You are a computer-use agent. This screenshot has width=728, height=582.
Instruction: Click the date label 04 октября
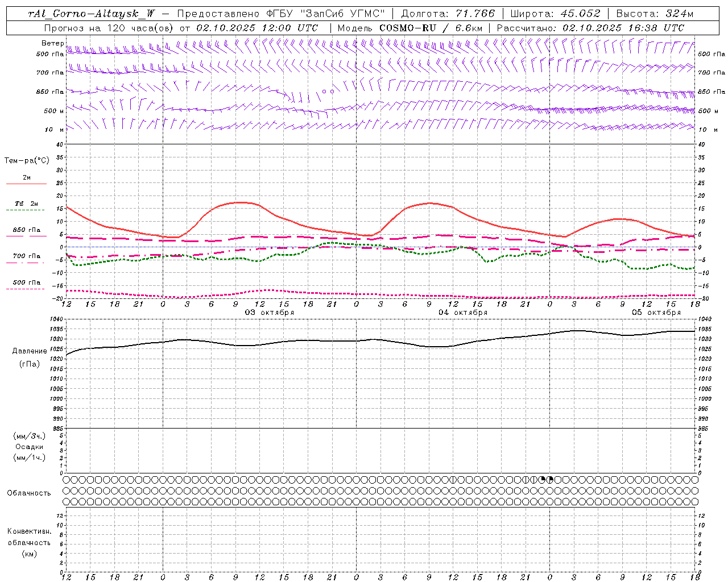(x=463, y=313)
